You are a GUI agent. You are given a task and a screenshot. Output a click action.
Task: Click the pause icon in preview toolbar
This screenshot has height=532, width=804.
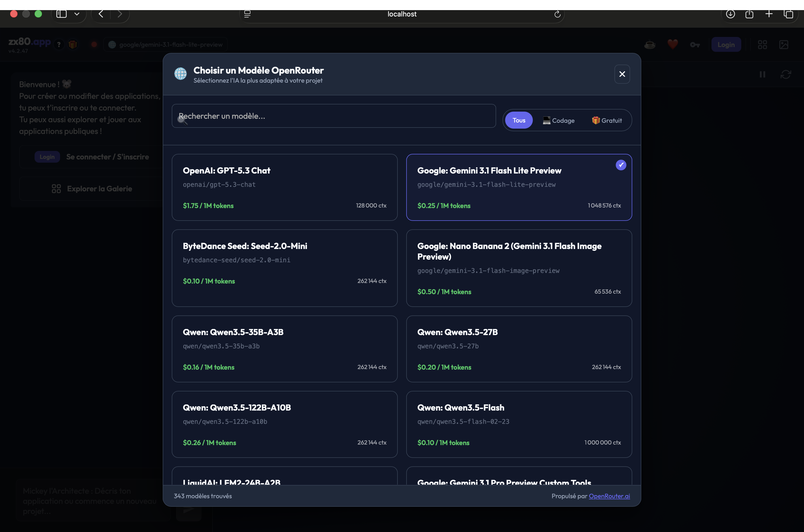coord(762,74)
